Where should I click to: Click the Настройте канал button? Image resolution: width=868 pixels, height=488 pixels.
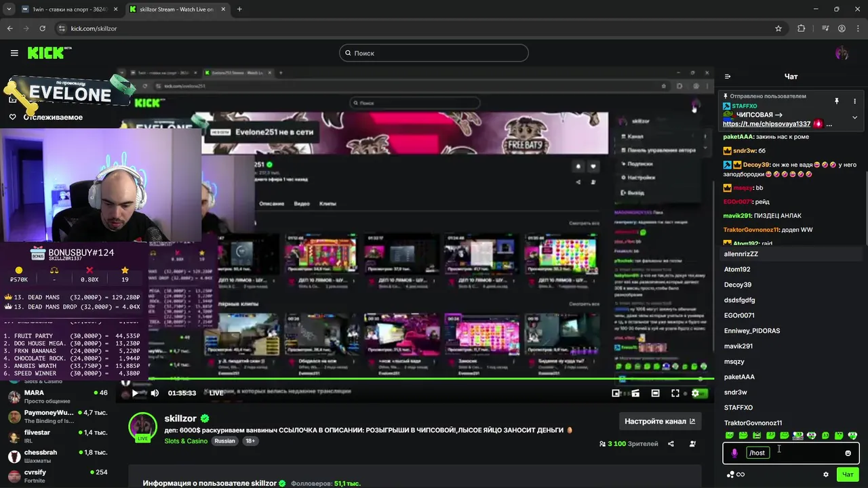click(660, 421)
